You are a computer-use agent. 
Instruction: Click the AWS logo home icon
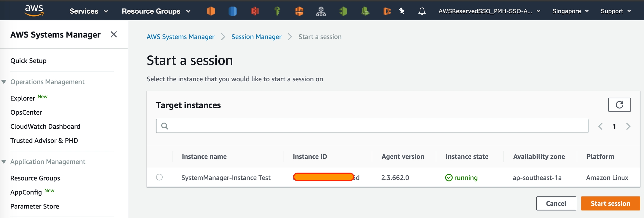click(x=34, y=11)
